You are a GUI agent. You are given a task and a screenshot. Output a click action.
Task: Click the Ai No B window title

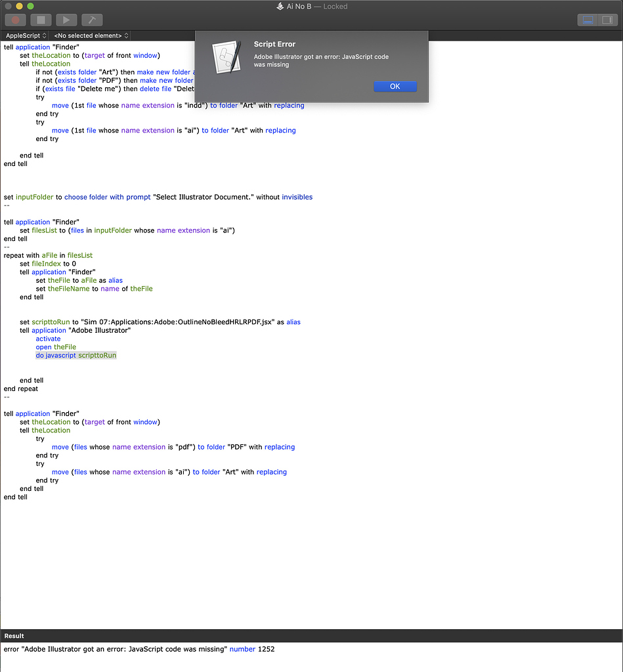(x=299, y=7)
